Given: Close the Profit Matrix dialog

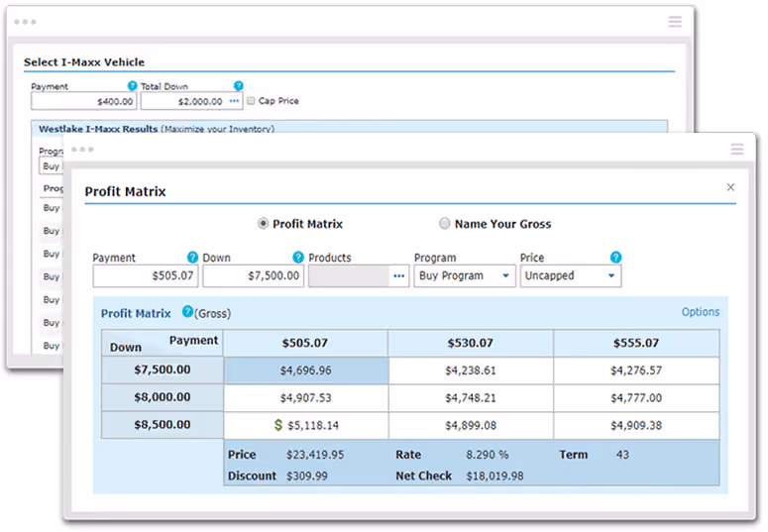Looking at the screenshot, I should 730,187.
